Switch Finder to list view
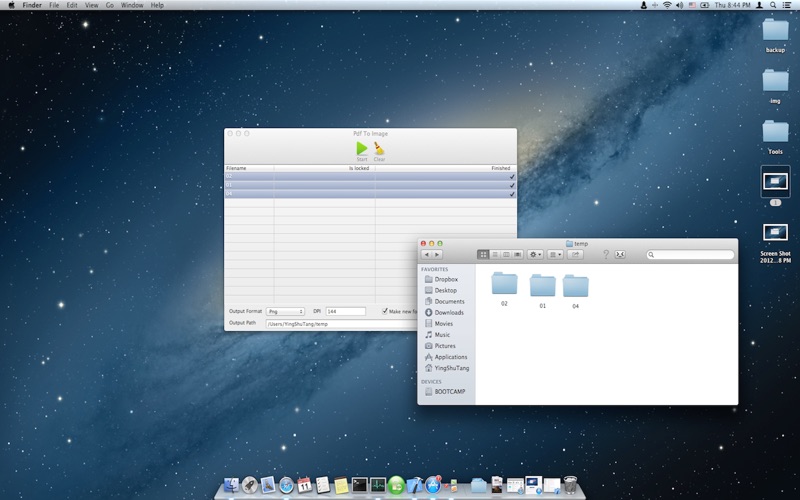The image size is (800, 500). [x=494, y=255]
